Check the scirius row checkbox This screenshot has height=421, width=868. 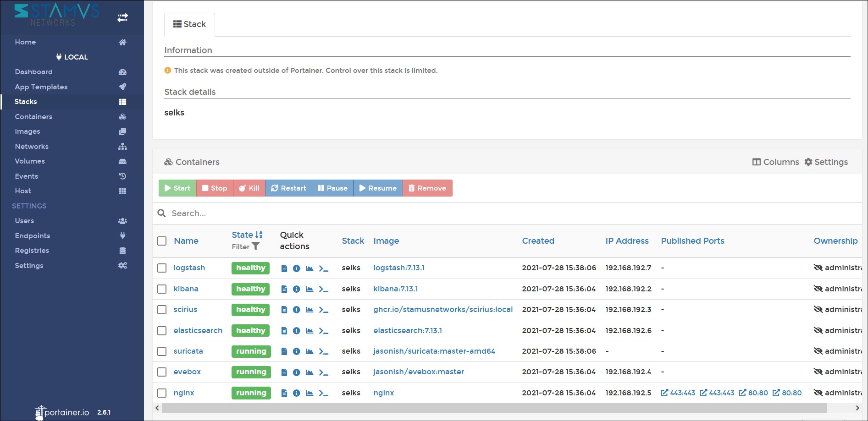162,310
